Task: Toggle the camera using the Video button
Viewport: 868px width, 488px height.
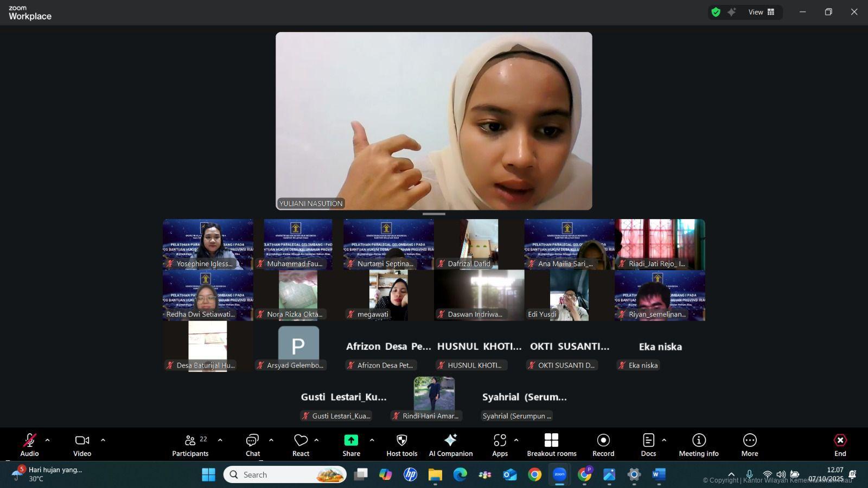Action: [82, 440]
